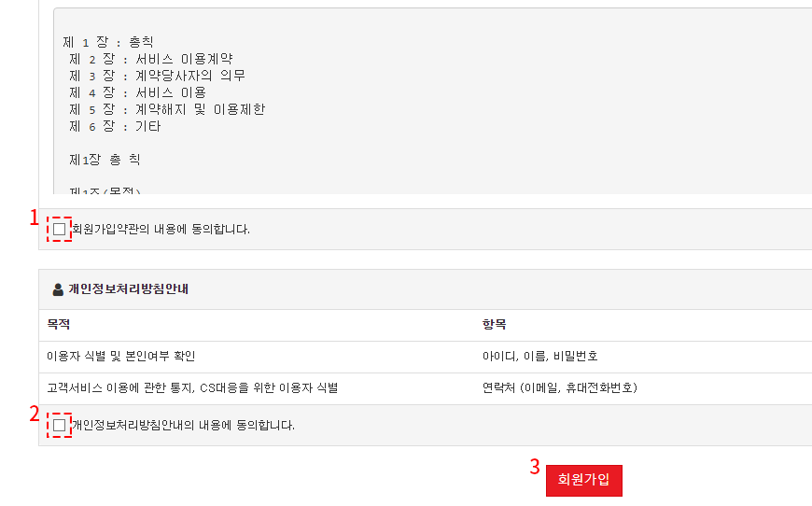Click the label '회원가입약관의 내용에 동의합니다.'
Image resolution: width=812 pixels, height=506 pixels.
[161, 229]
